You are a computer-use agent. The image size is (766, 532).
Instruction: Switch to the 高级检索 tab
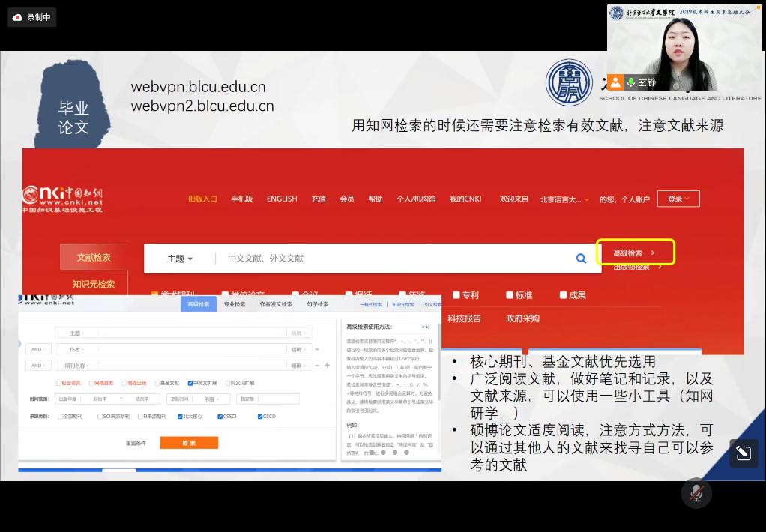point(199,304)
